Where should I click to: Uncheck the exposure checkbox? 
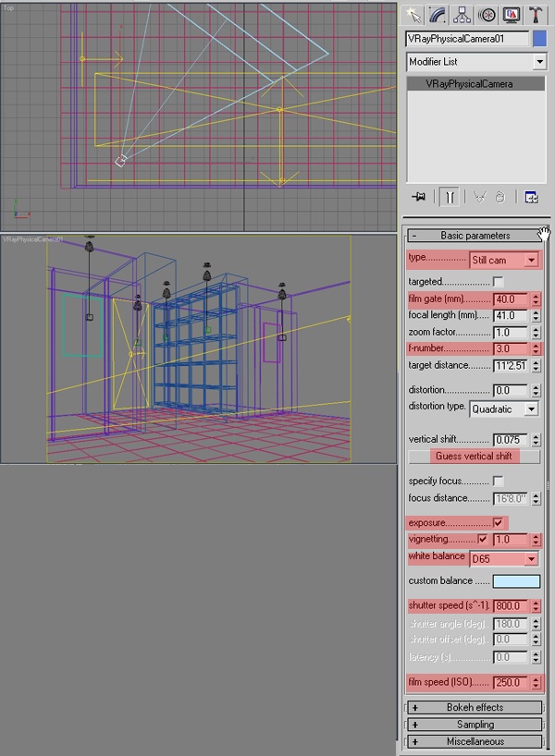coord(499,522)
